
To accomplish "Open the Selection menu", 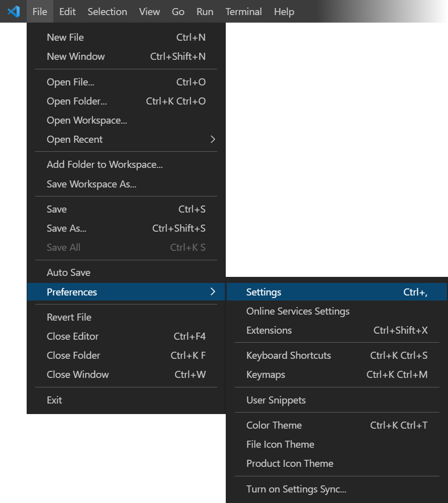I will pyautogui.click(x=107, y=11).
